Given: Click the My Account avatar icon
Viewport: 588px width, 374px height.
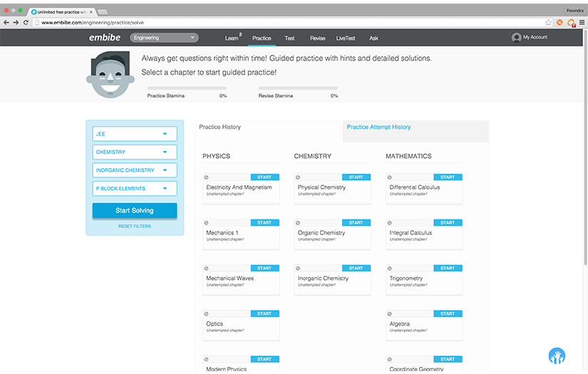Looking at the screenshot, I should coord(517,38).
